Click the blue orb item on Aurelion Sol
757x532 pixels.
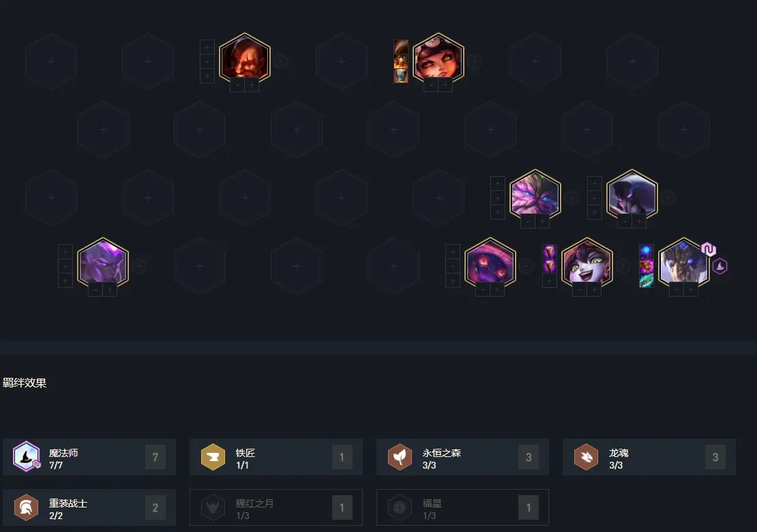647,252
